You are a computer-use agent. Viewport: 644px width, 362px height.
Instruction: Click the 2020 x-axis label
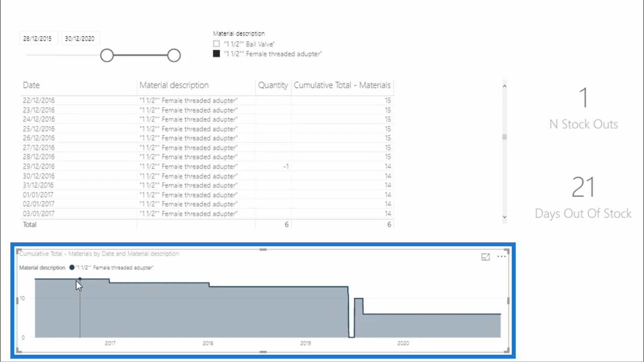pos(403,343)
